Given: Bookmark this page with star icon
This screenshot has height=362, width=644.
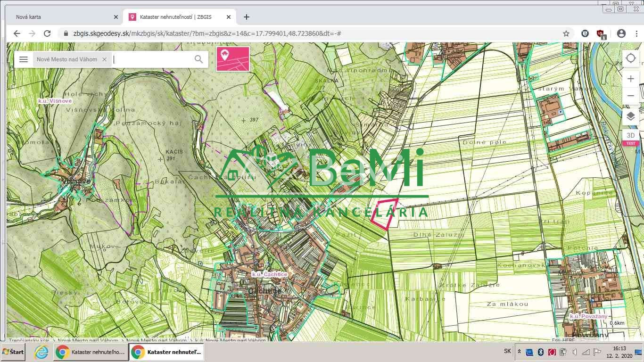Looking at the screenshot, I should pos(566,33).
